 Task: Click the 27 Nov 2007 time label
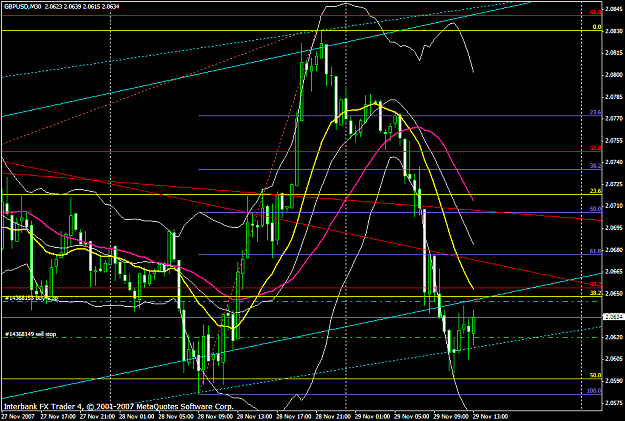(18, 417)
